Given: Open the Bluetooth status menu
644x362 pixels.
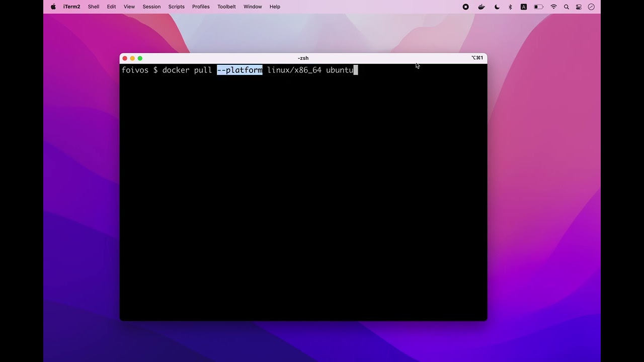Looking at the screenshot, I should click(x=510, y=7).
